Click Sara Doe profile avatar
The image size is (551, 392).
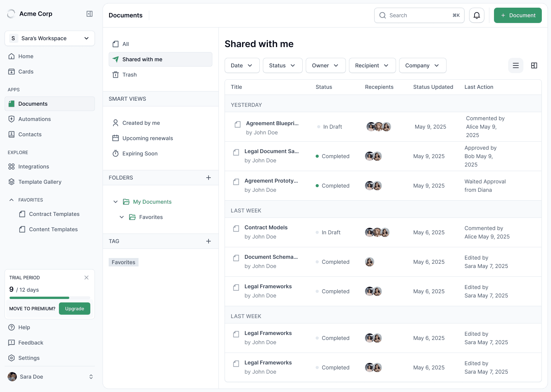(x=12, y=377)
